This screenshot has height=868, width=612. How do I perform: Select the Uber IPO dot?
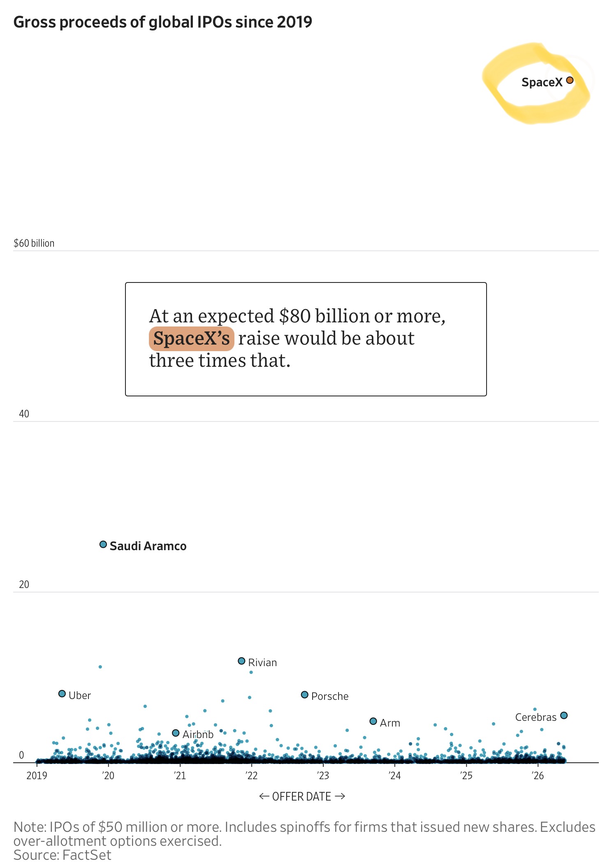click(x=62, y=694)
